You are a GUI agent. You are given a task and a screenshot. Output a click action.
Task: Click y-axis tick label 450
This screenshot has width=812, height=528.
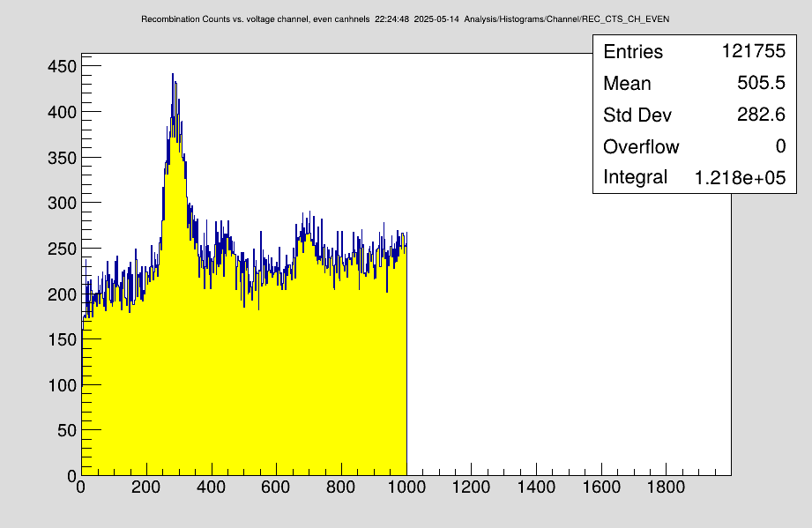pos(60,67)
